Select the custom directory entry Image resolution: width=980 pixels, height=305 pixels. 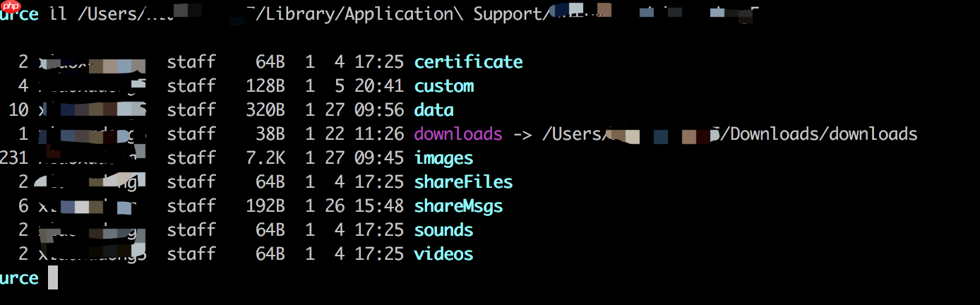click(x=443, y=86)
